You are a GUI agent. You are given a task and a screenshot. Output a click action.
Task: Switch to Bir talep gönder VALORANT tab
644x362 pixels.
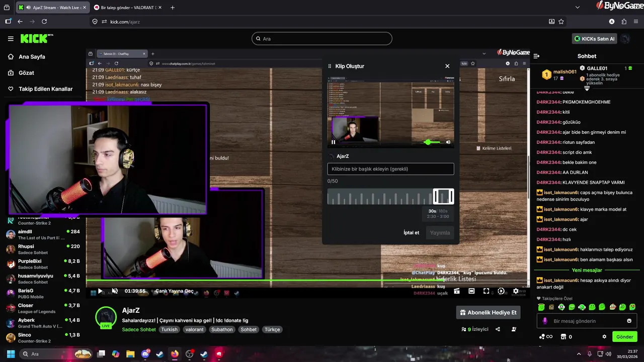[127, 8]
